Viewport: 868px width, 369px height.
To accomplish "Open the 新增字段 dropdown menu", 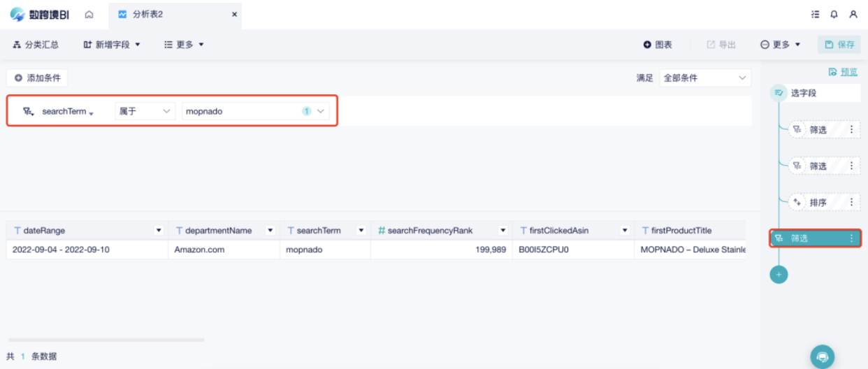I will (112, 45).
